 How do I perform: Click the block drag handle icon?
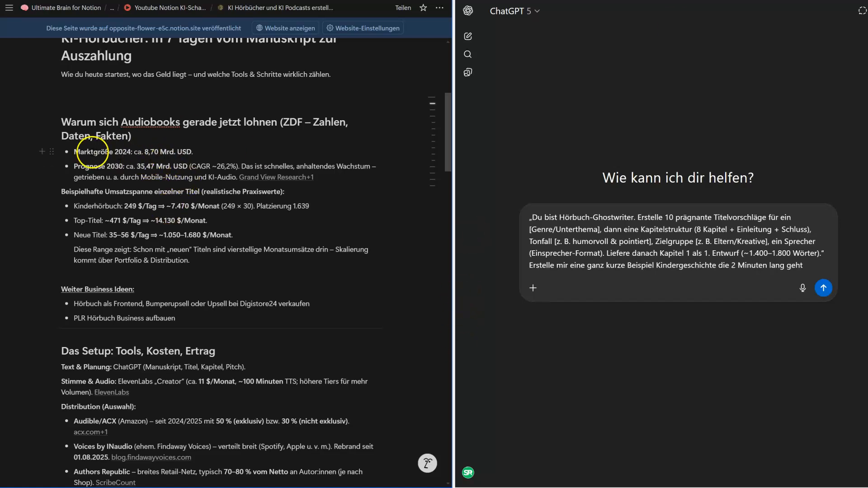tap(52, 151)
